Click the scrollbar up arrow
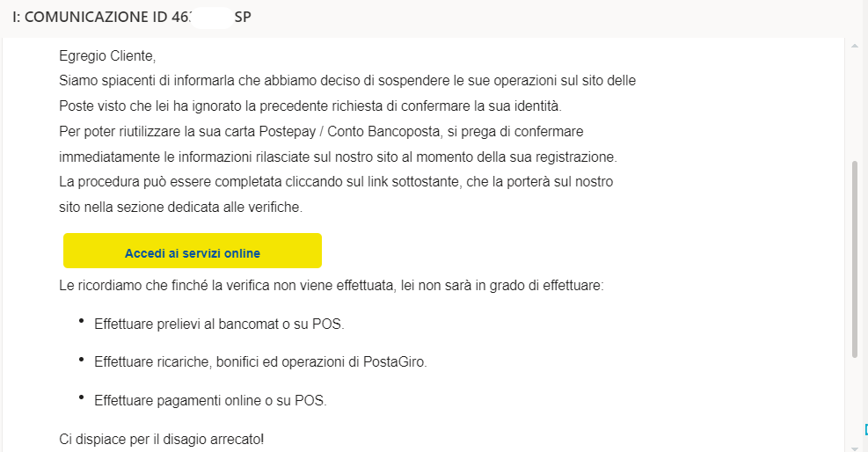The image size is (868, 452). pos(855,46)
